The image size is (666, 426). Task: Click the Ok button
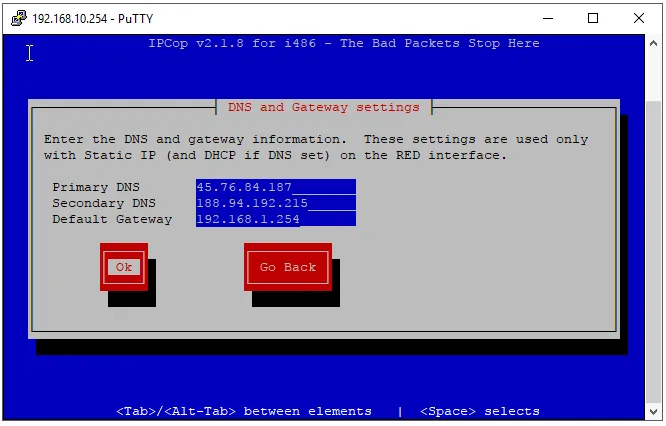[124, 267]
